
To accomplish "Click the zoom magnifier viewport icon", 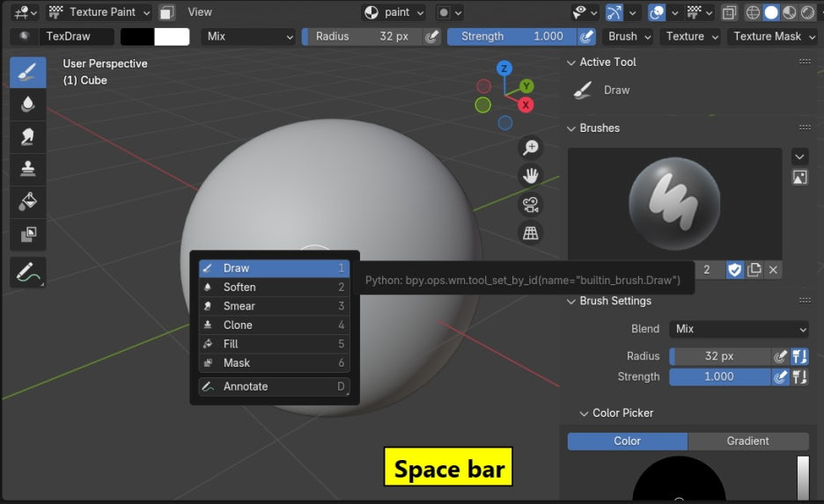I will [x=530, y=148].
